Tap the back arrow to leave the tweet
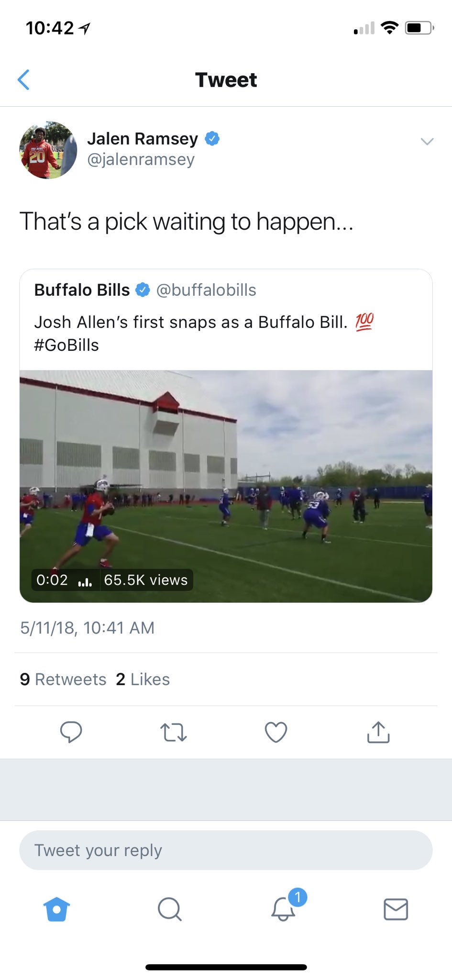452x980 pixels. [23, 80]
